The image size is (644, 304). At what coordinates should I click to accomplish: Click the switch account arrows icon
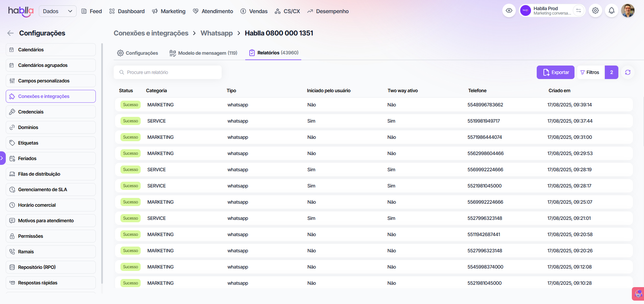(x=578, y=11)
